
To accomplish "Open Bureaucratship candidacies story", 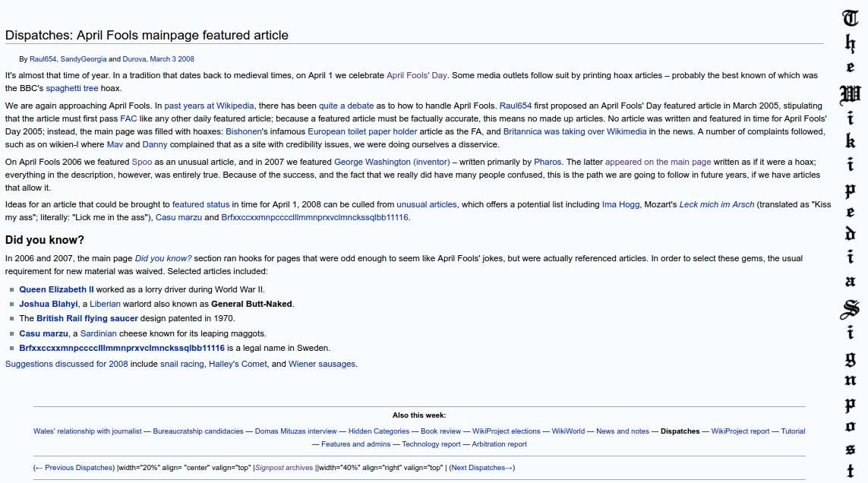I will point(198,431).
